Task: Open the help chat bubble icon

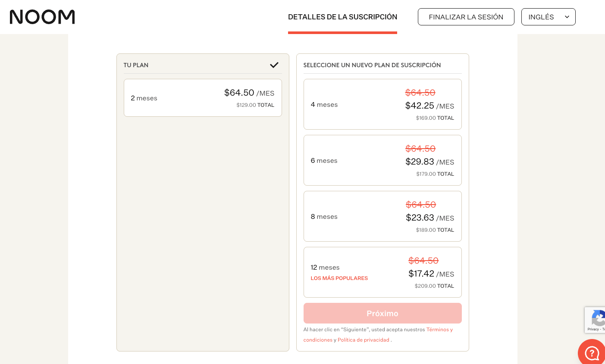Action: [592, 353]
